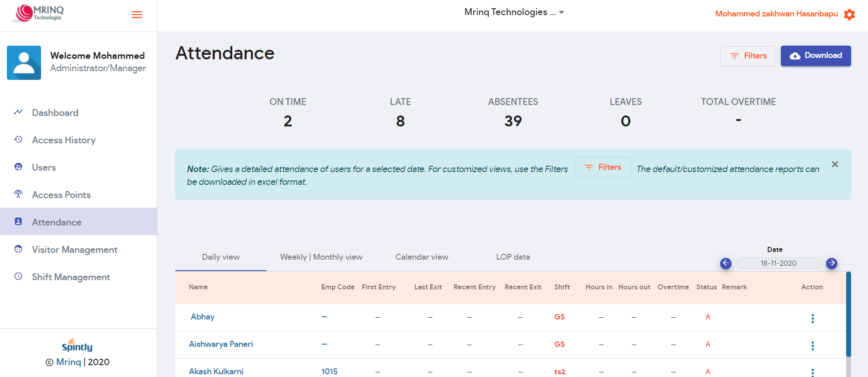Click the date field 18-11-2020
Screen dimensions: 868x377
pyautogui.click(x=778, y=263)
